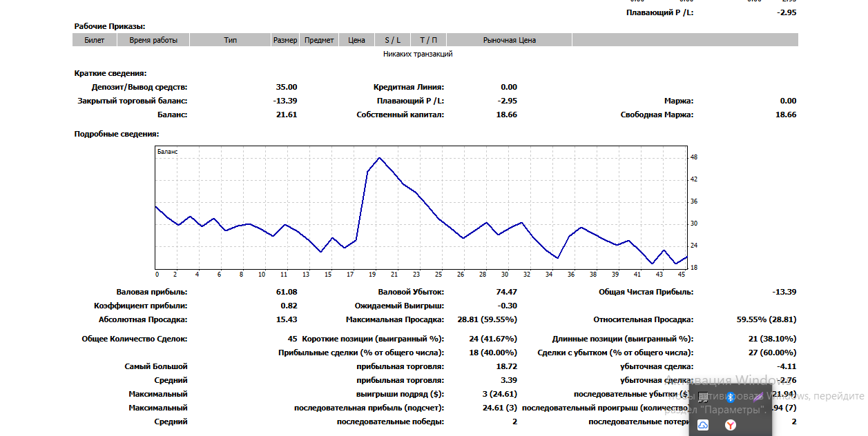This screenshot has width=868, height=436.
Task: Click the average profit value 3.39
Action: 509,380
